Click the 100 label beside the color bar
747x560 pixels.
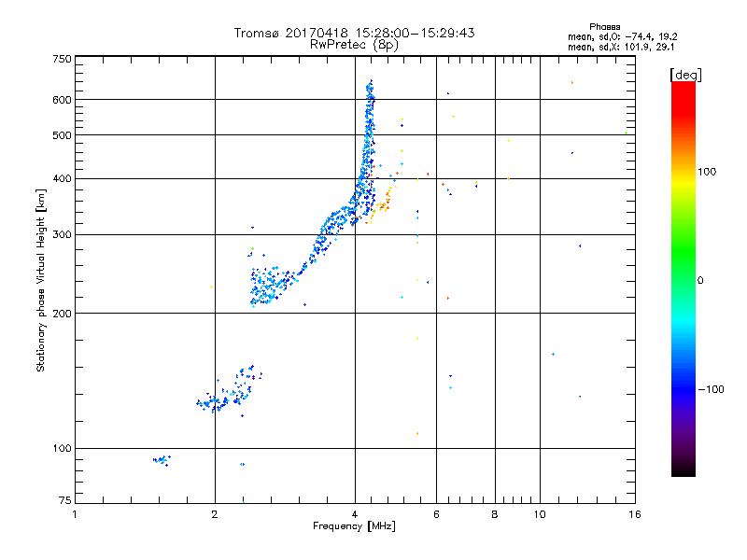707,172
